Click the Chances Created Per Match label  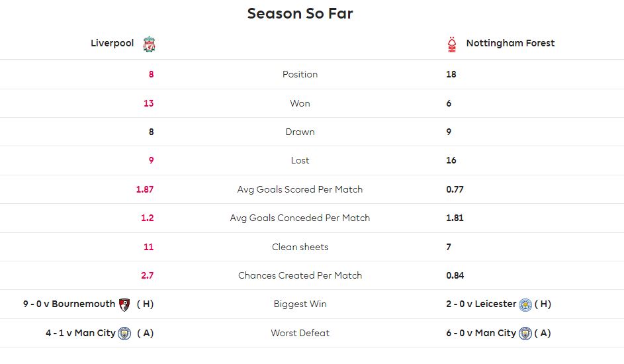point(300,276)
